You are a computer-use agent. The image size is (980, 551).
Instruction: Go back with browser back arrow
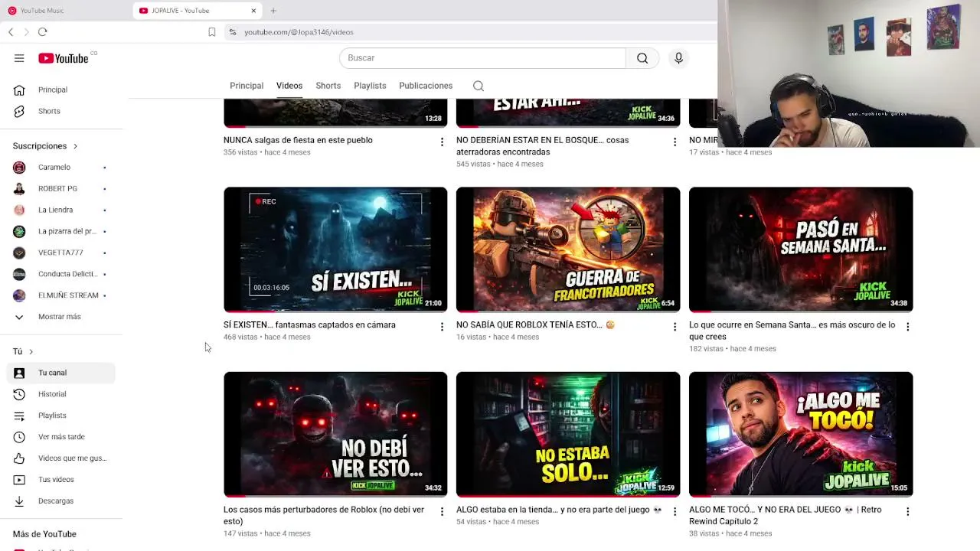click(11, 32)
